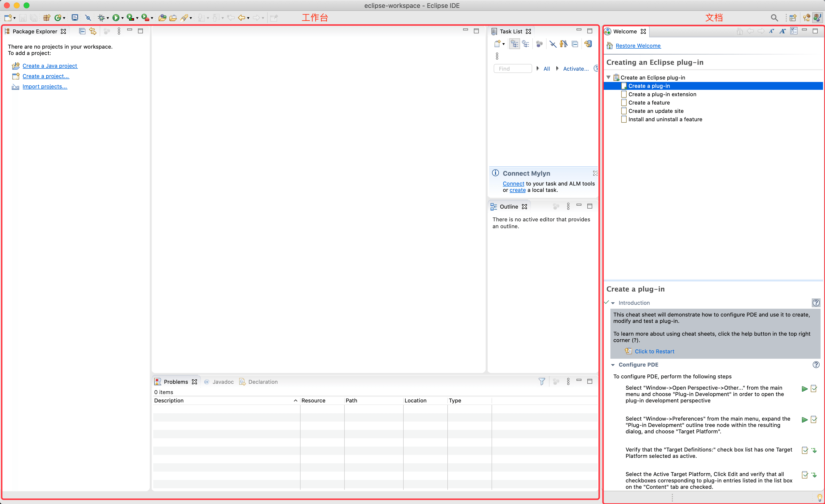The image size is (825, 504).
Task: Select the Problems tab
Action: point(176,382)
